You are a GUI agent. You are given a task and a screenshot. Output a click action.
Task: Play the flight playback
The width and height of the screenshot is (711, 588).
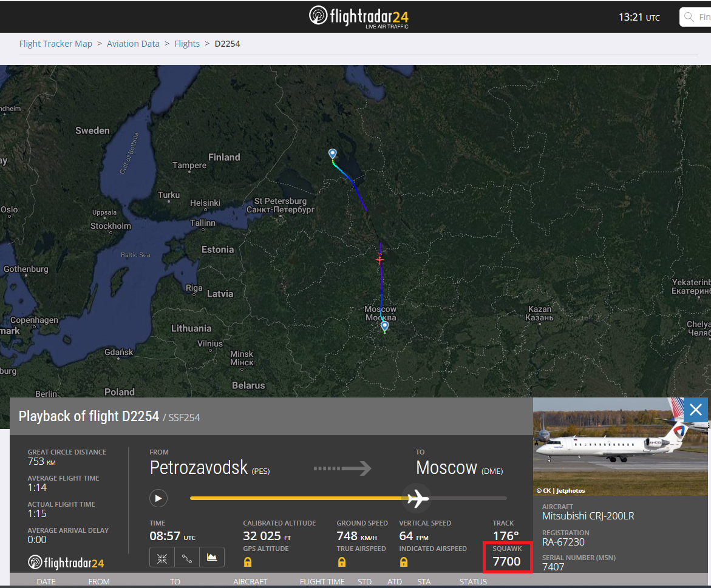pos(158,498)
